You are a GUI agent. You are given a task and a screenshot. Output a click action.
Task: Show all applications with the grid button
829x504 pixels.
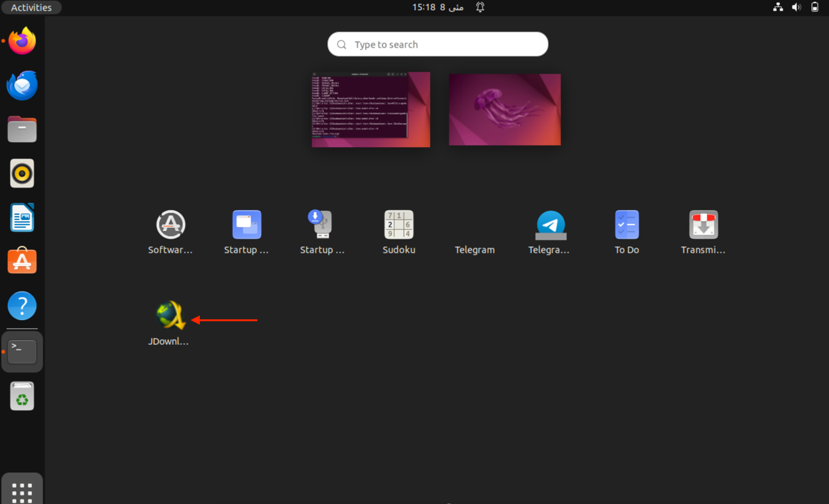(x=22, y=490)
